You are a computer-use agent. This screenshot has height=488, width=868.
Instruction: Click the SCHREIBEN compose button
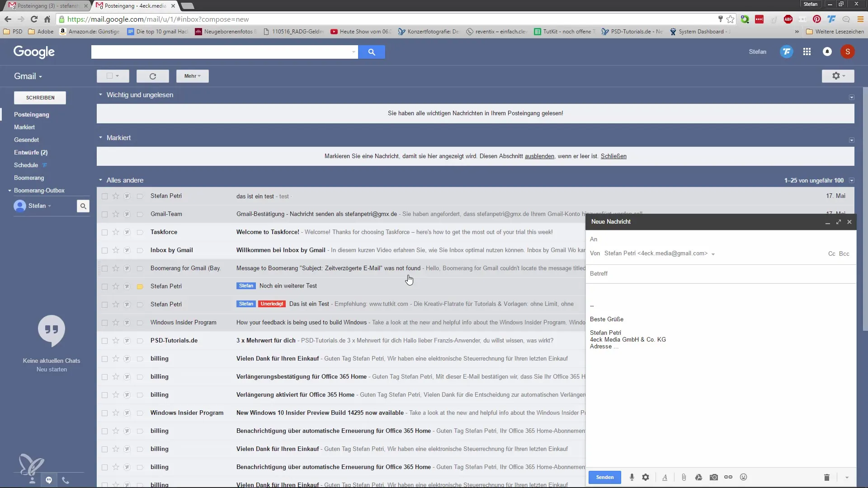click(40, 98)
